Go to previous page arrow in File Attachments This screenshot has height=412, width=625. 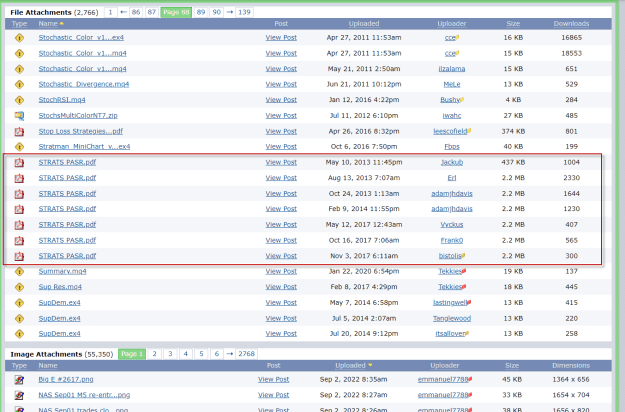point(124,12)
